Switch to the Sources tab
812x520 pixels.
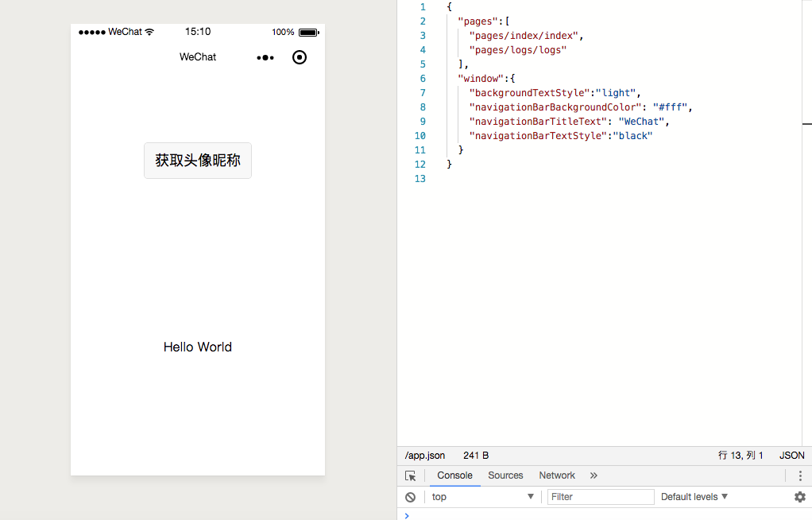pos(505,475)
